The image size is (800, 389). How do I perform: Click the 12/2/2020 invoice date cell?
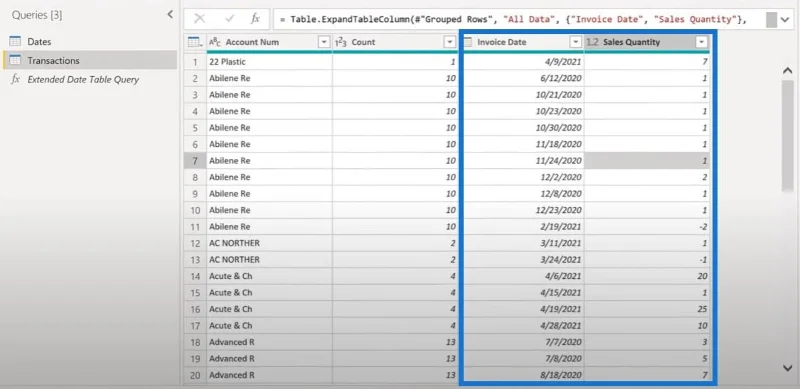pos(523,177)
